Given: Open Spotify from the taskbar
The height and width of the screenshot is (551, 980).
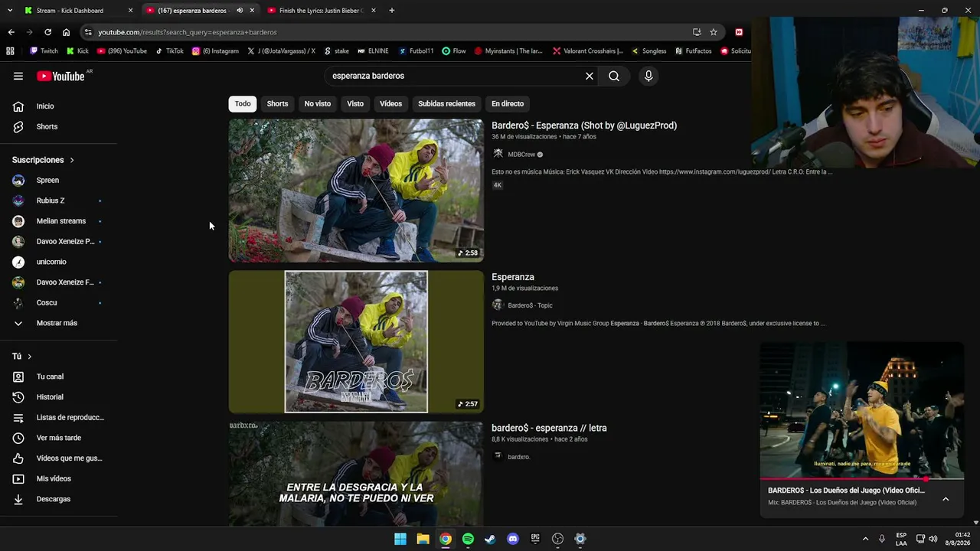Looking at the screenshot, I should click(468, 539).
